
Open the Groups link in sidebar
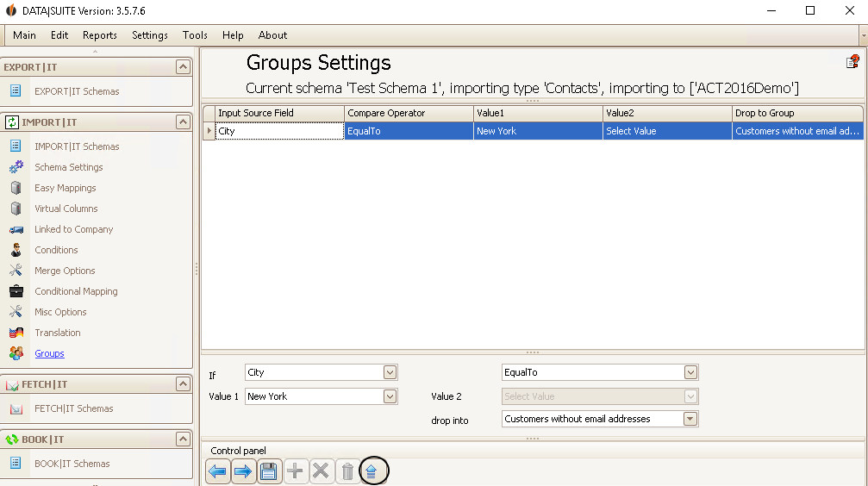[x=49, y=353]
